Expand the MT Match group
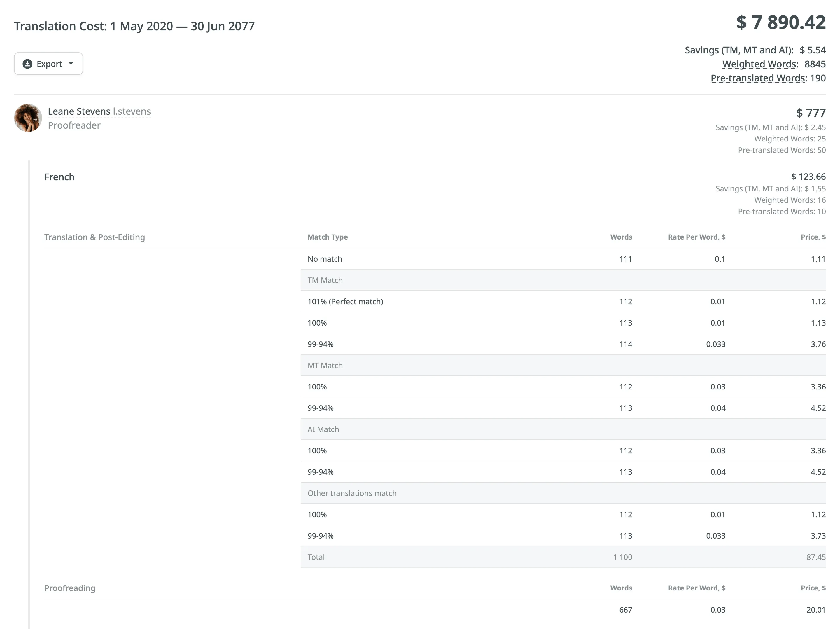This screenshot has width=840, height=629. pos(325,365)
